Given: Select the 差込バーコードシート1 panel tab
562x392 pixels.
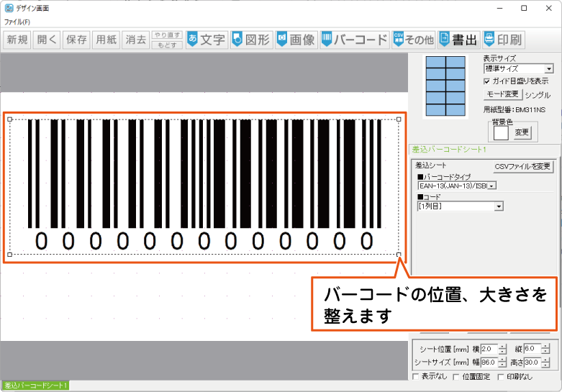Looking at the screenshot, I should click(x=449, y=150).
